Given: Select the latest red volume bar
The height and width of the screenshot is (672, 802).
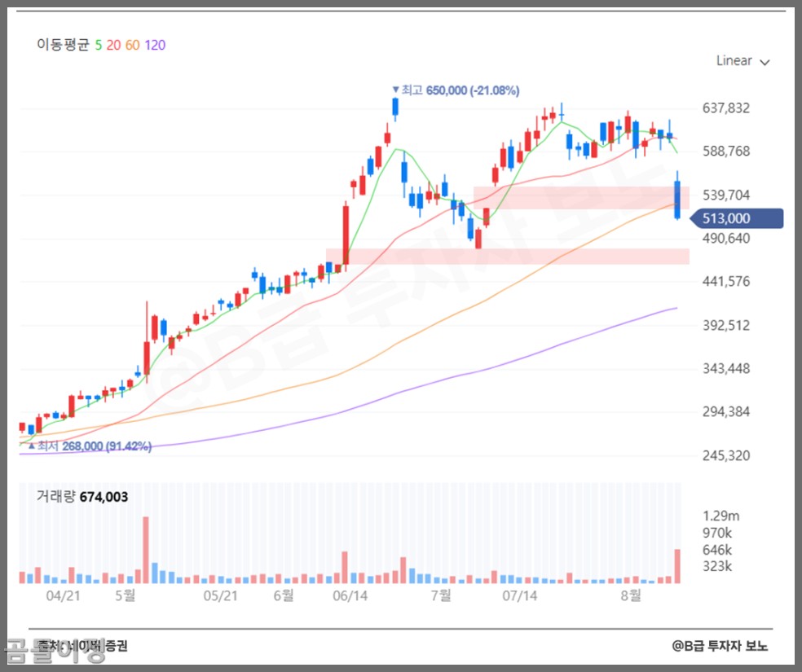Looking at the screenshot, I should click(x=677, y=566).
